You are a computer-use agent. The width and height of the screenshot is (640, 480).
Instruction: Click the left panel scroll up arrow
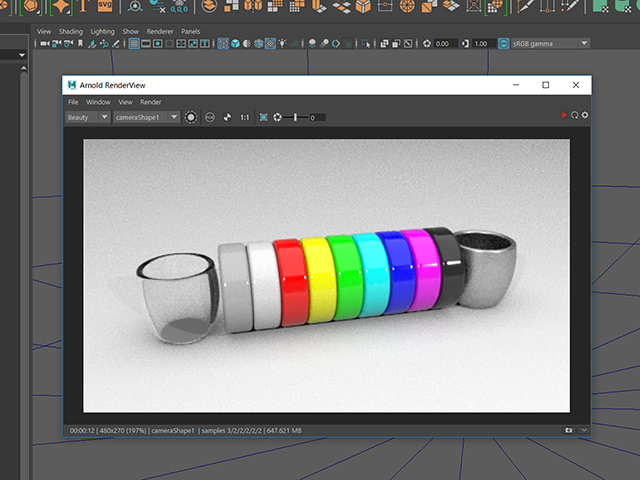pos(24,68)
